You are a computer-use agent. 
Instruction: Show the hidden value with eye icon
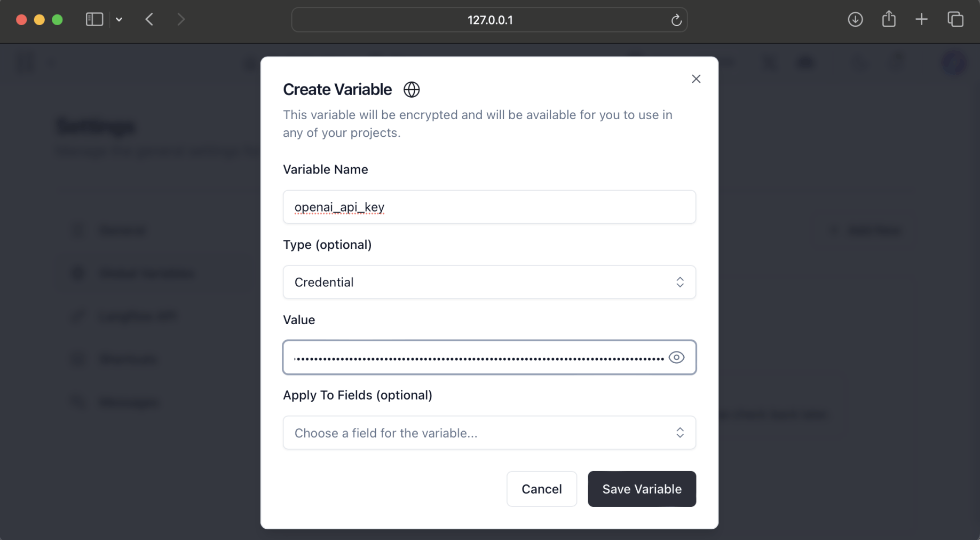(x=676, y=357)
